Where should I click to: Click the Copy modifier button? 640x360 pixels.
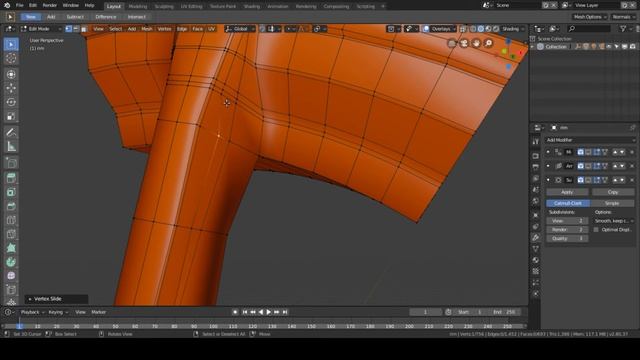(x=613, y=192)
